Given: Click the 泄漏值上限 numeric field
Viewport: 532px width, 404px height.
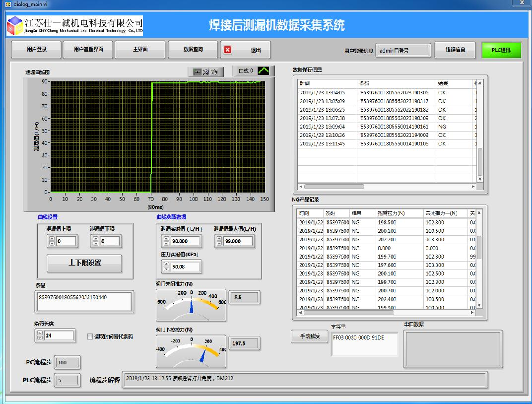Looking at the screenshot, I should click(x=66, y=241).
